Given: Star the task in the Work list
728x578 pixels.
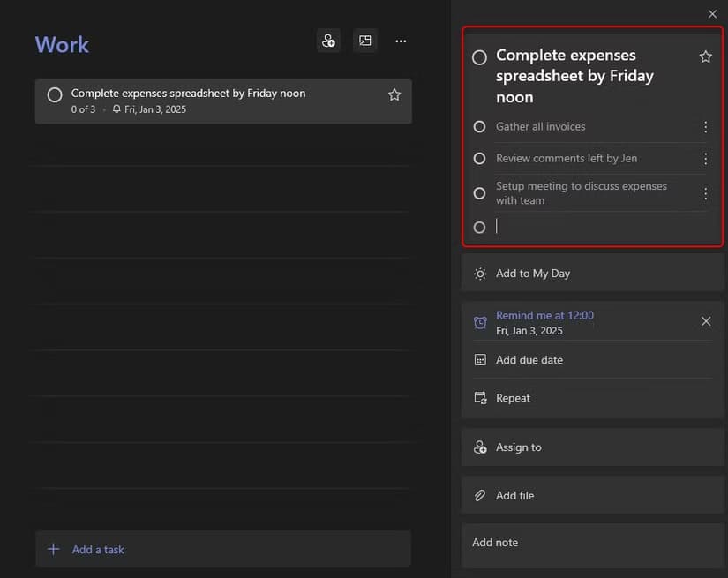Looking at the screenshot, I should click(394, 94).
